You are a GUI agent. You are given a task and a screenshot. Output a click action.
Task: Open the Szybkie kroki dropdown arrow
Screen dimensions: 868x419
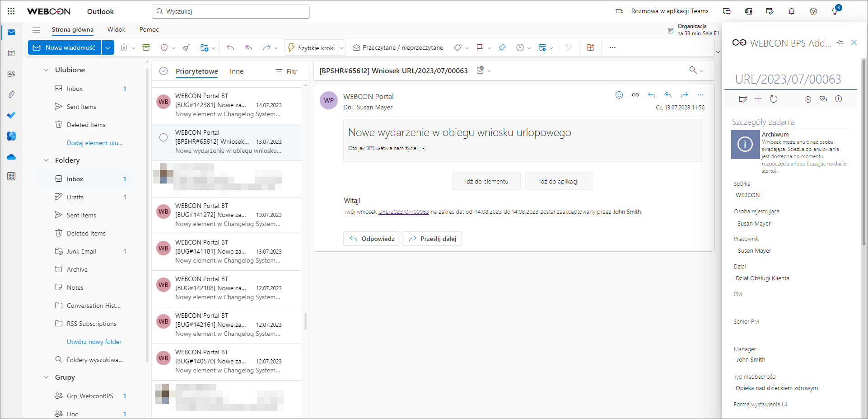pos(342,48)
